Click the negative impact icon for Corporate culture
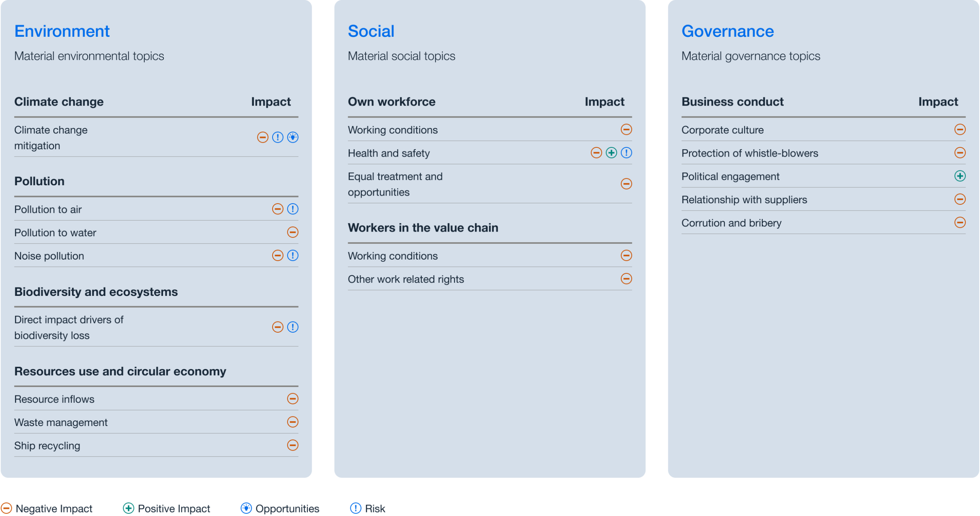The width and height of the screenshot is (980, 516). [x=960, y=130]
